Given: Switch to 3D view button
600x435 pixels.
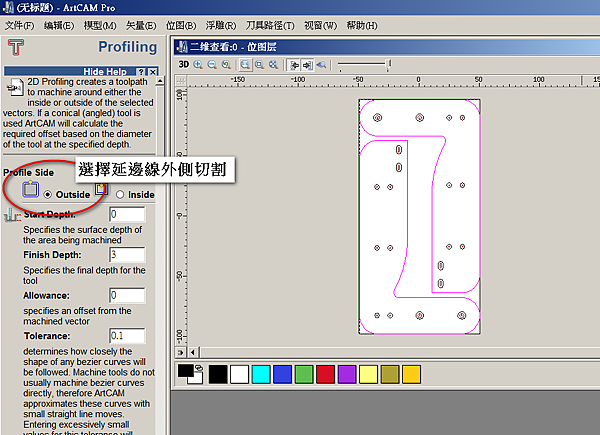Looking at the screenshot, I should 184,65.
